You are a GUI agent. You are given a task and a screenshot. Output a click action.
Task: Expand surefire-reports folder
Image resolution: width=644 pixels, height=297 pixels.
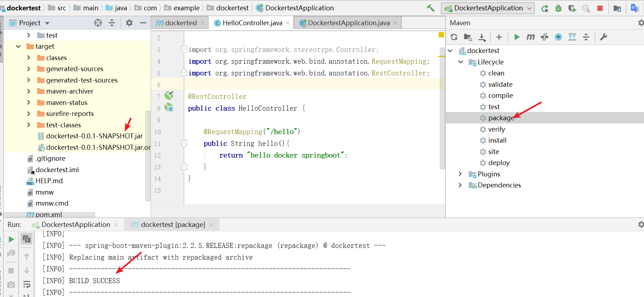(x=29, y=113)
